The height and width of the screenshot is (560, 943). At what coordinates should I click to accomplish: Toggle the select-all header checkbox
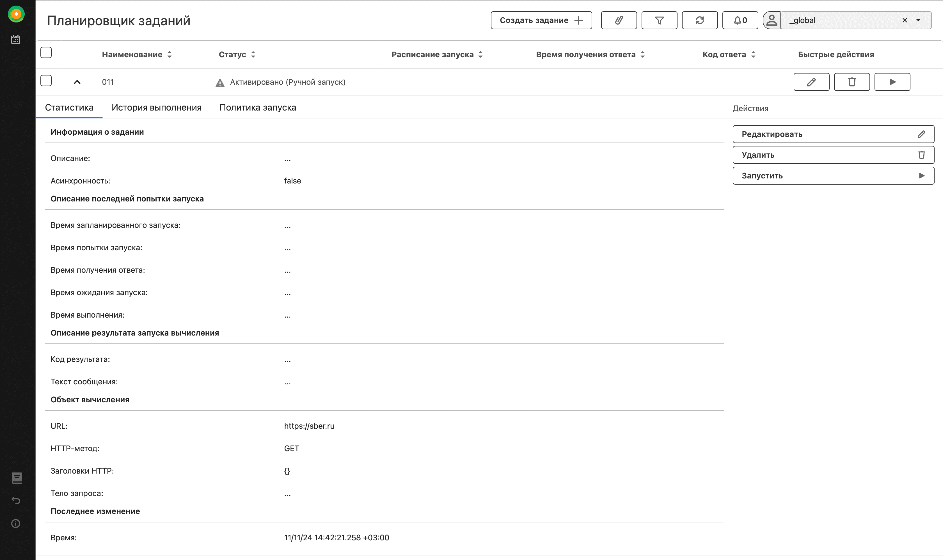coord(46,52)
